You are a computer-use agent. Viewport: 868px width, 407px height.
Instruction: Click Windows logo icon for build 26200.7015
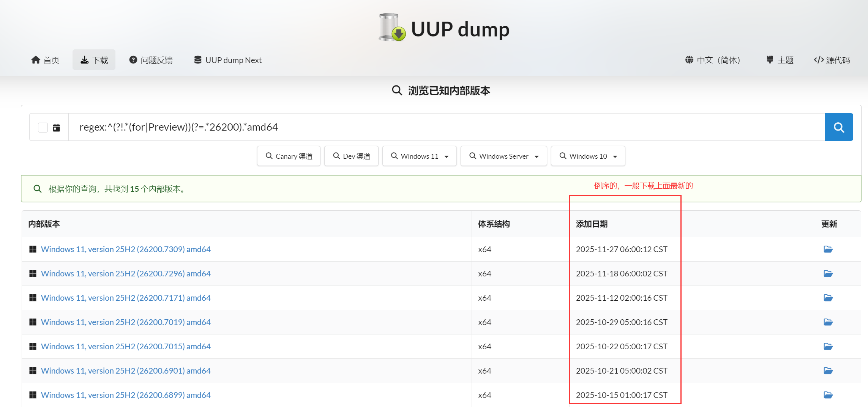33,346
